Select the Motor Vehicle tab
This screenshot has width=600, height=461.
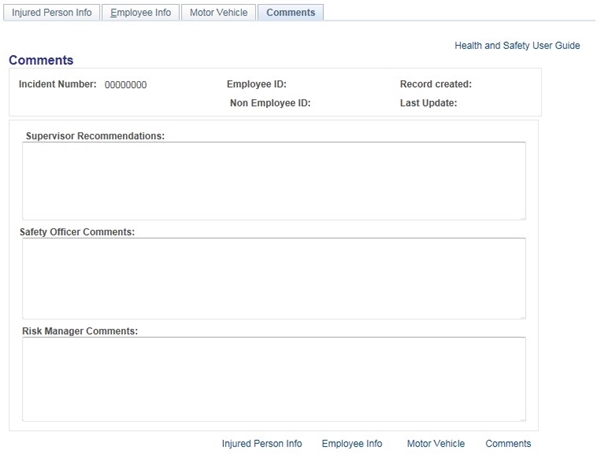click(x=218, y=13)
